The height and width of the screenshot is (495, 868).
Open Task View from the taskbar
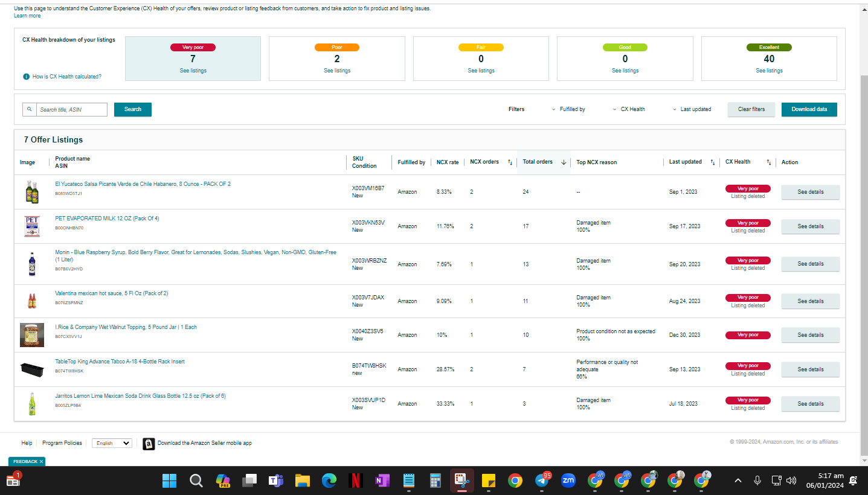click(x=249, y=481)
